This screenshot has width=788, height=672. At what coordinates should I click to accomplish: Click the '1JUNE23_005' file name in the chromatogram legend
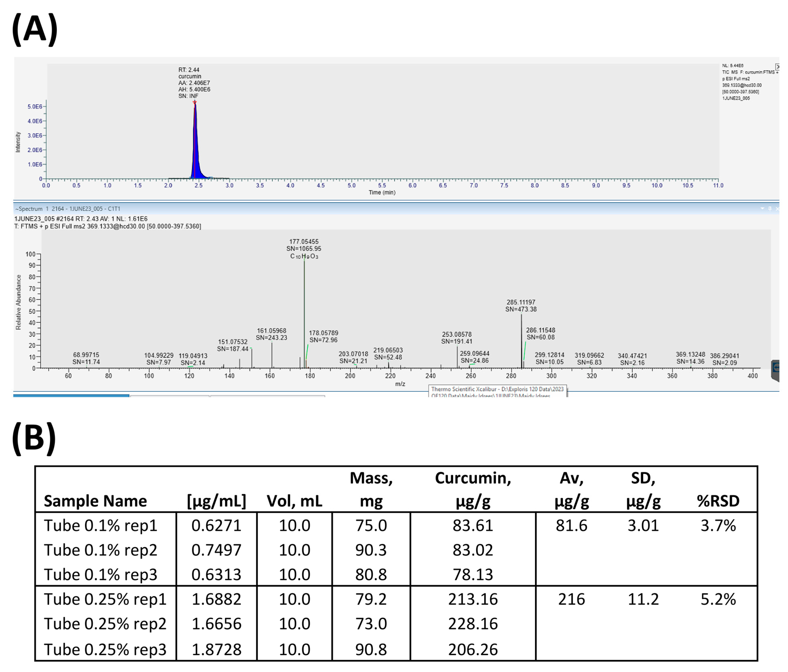tap(736, 98)
